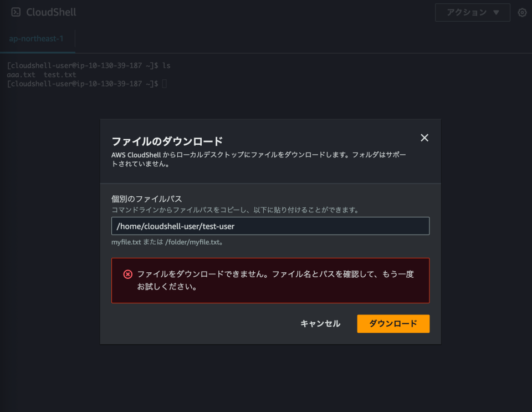Click the red error alert box
Screen dimensions: 532x412
[270, 279]
